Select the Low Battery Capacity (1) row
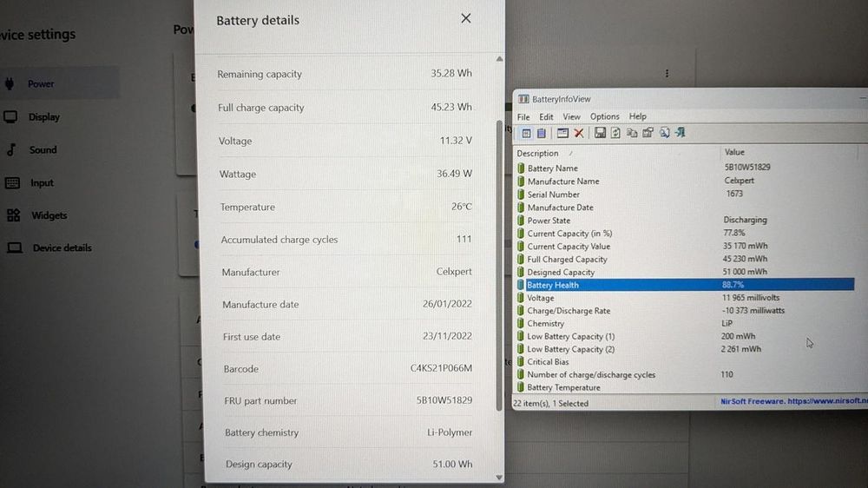This screenshot has width=868, height=488. (x=686, y=336)
